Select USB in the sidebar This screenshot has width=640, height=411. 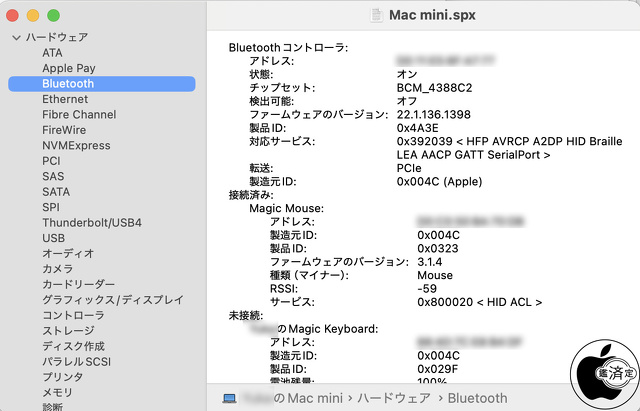coord(53,238)
